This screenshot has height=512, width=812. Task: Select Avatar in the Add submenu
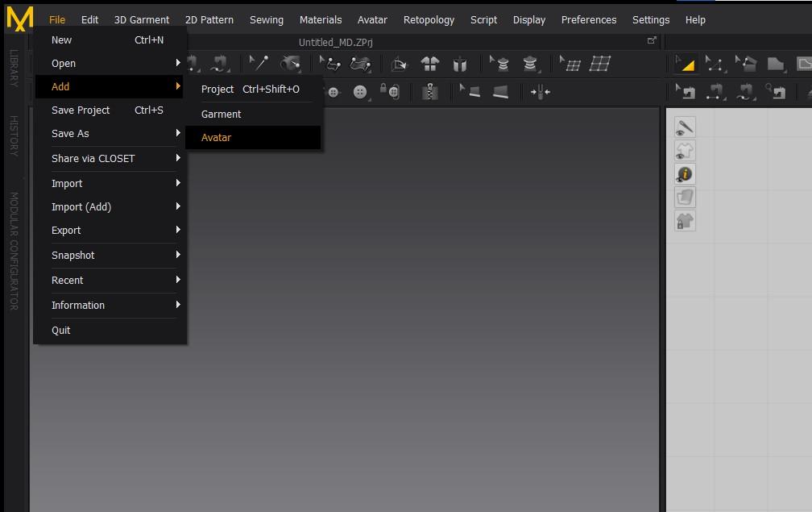[253, 137]
